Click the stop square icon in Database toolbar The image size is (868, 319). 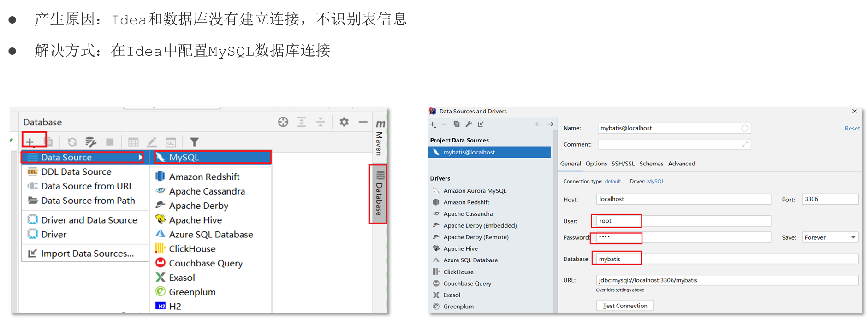point(110,142)
